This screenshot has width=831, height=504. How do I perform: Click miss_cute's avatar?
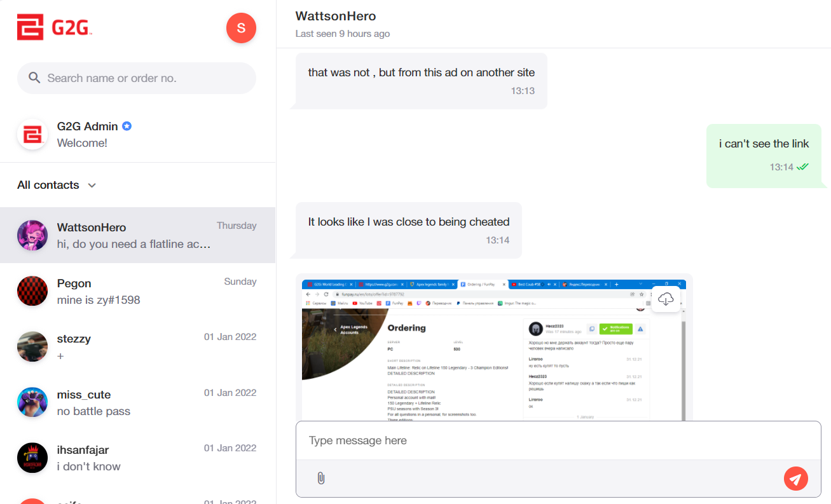pos(32,402)
